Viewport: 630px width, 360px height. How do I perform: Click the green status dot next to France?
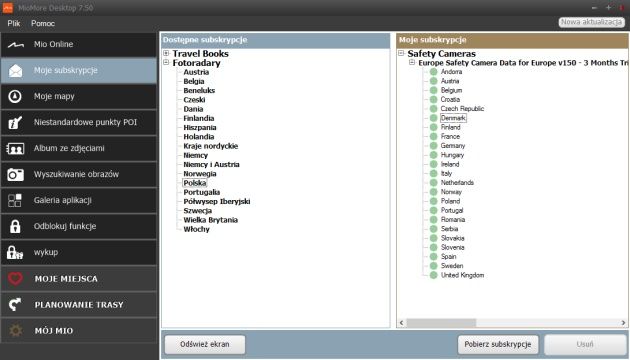pyautogui.click(x=434, y=137)
